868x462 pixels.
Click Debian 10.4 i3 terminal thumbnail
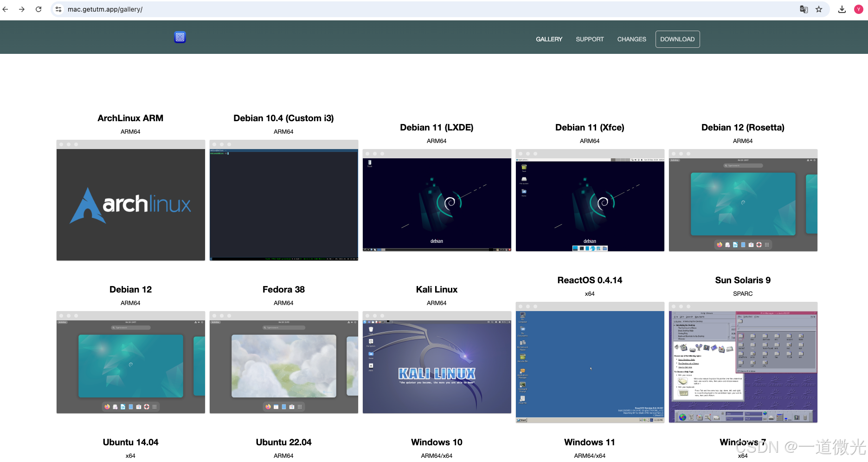[x=283, y=200]
